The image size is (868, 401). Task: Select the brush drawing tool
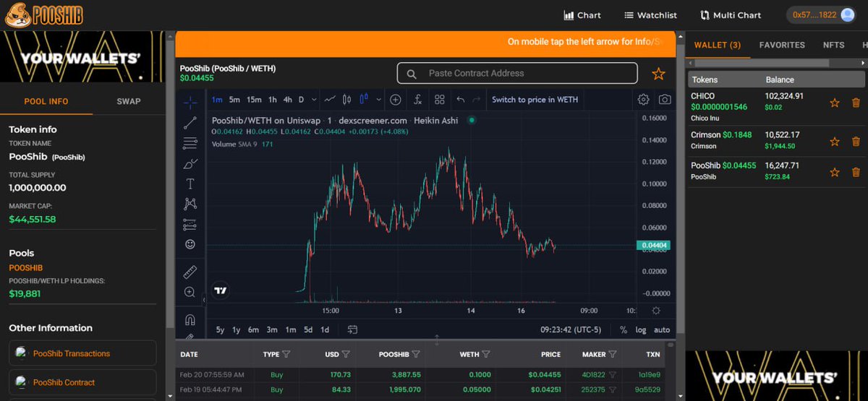coord(190,163)
